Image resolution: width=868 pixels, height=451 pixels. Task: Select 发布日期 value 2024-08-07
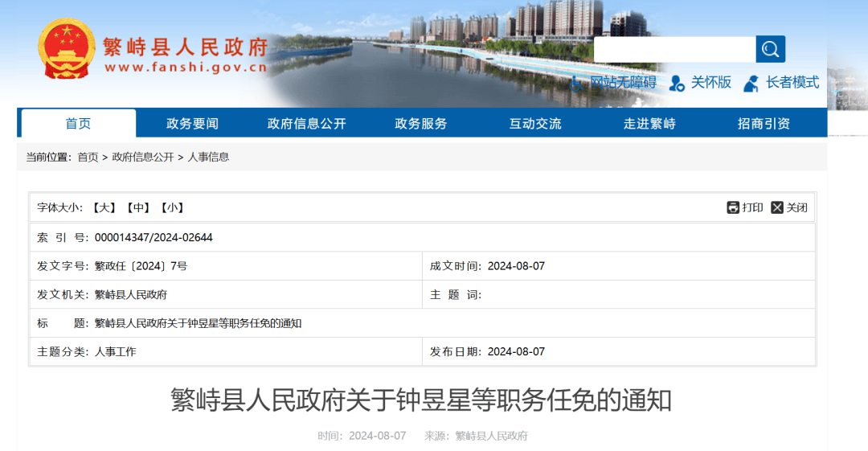point(516,352)
